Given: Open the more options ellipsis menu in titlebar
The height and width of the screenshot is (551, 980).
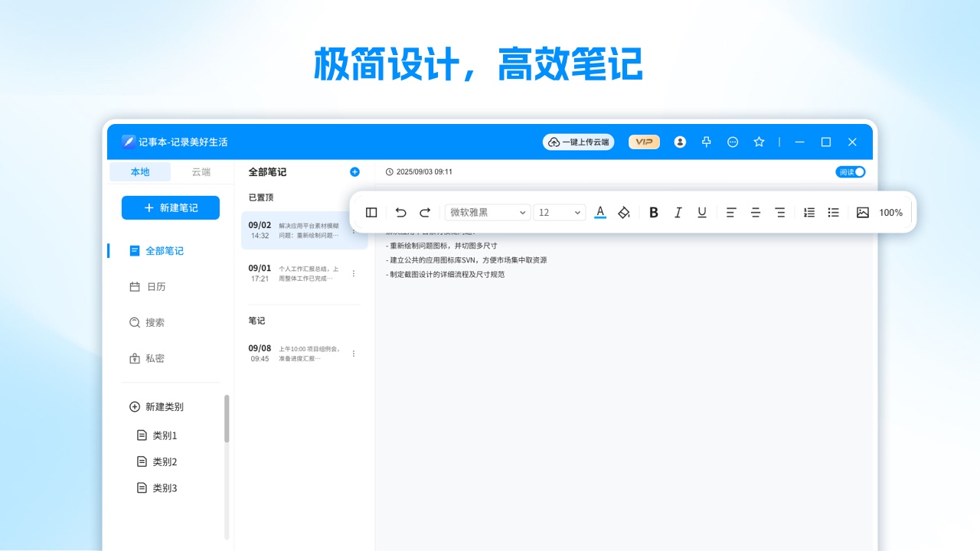Looking at the screenshot, I should click(733, 142).
